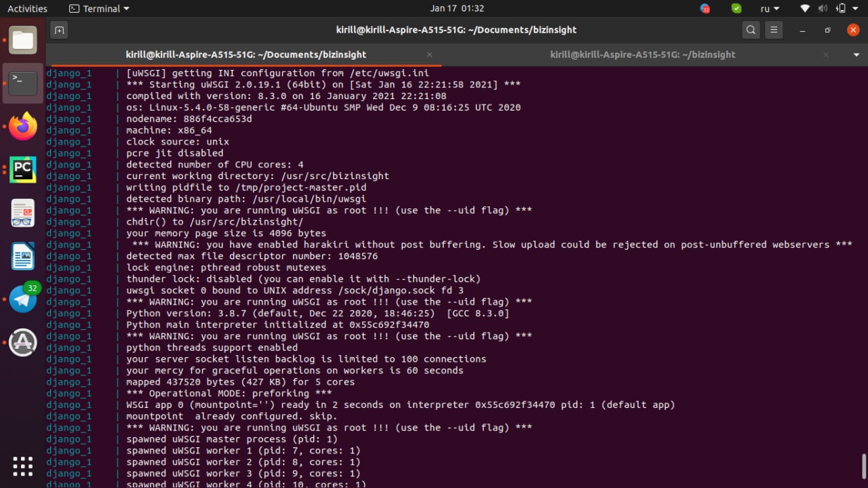Close the ~/Documents/bizinsight tab
The width and height of the screenshot is (868, 488).
point(429,54)
